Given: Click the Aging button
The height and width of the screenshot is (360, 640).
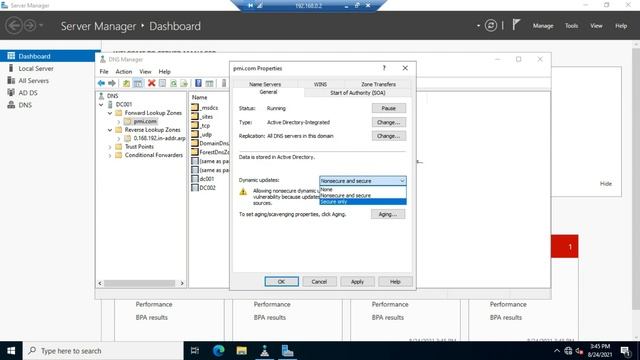Looking at the screenshot, I should coord(388,214).
